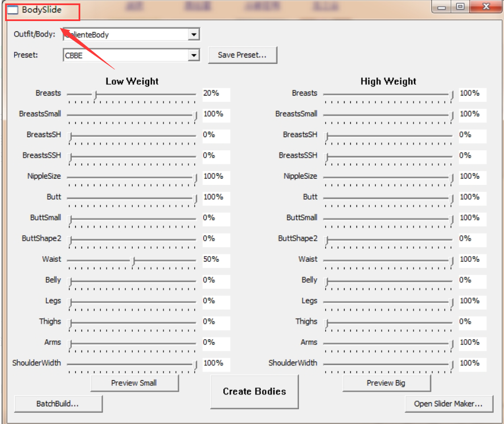Select the High Weight Butt slider
The width and height of the screenshot is (504, 424).
click(388, 200)
